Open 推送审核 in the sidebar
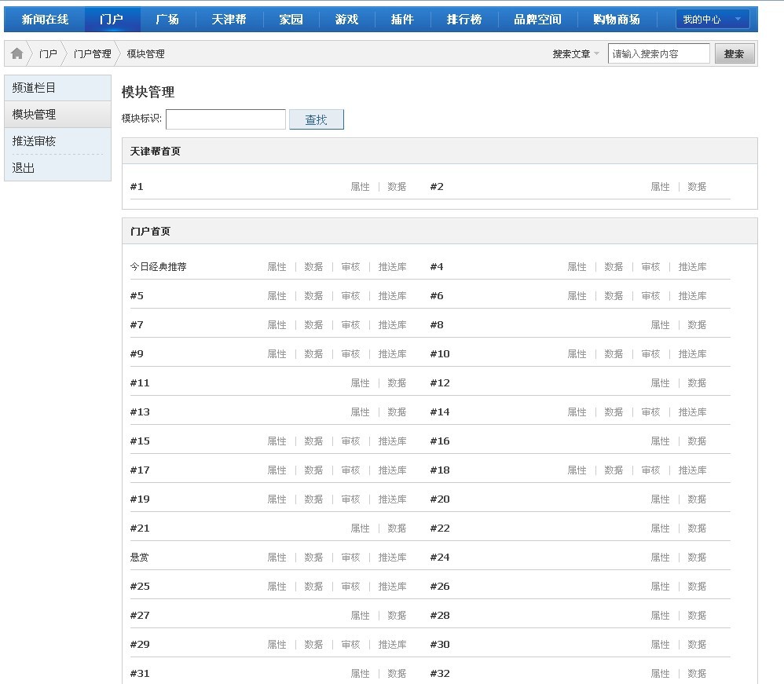The image size is (784, 684). click(x=57, y=141)
